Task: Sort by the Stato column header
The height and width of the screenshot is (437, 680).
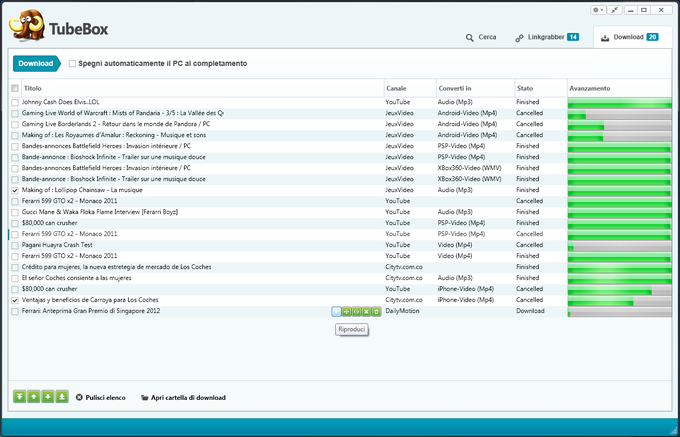Action: tap(541, 88)
